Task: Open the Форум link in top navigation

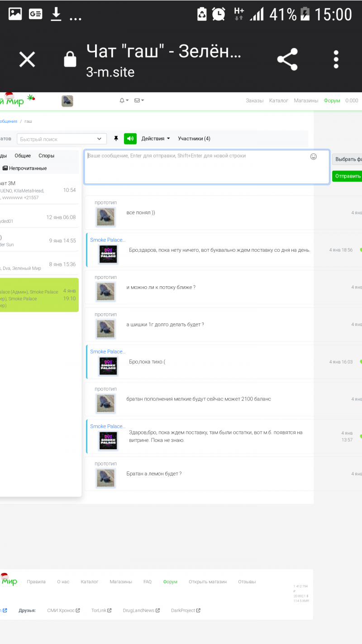Action: click(332, 101)
